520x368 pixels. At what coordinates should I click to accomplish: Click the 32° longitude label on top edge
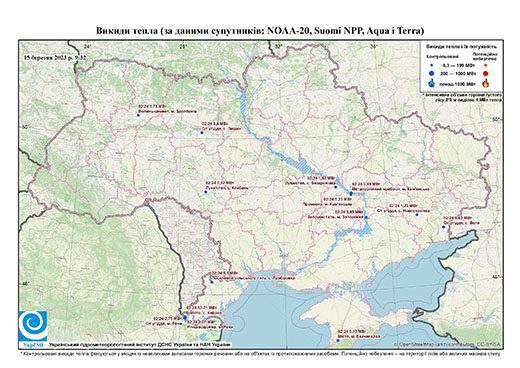279,46
